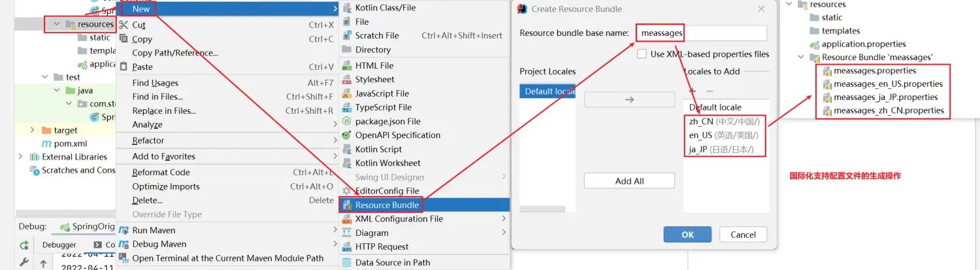Enable Use XML-based properties files checkbox

pos(642,54)
